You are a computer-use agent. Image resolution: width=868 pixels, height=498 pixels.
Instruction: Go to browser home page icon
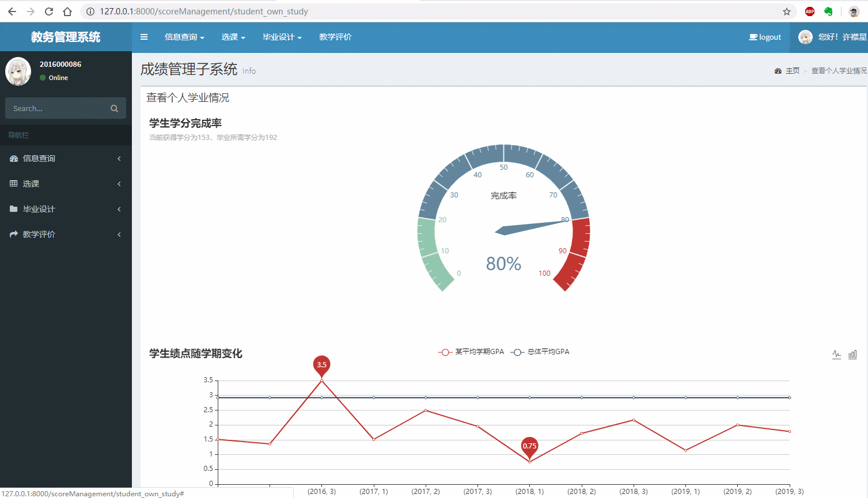coord(67,12)
